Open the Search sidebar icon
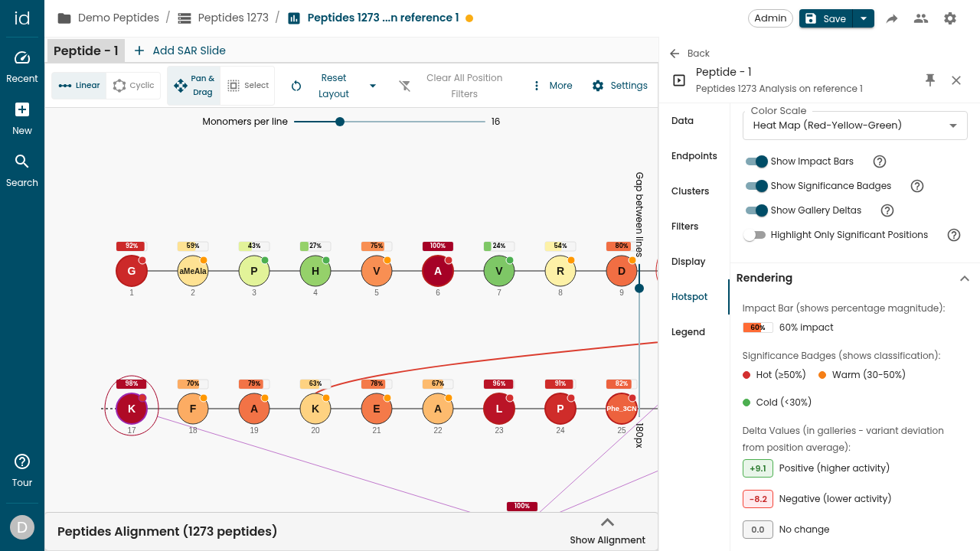980x551 pixels. coord(22,171)
